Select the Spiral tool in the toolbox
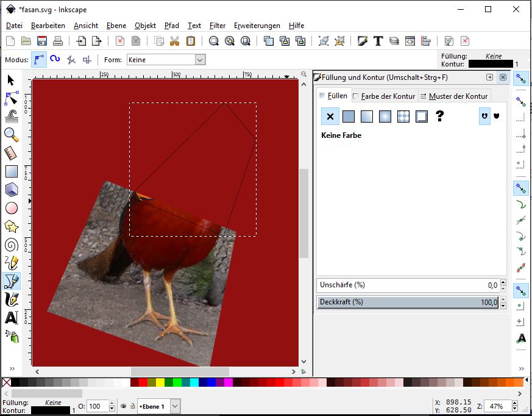The image size is (532, 416). click(x=11, y=245)
